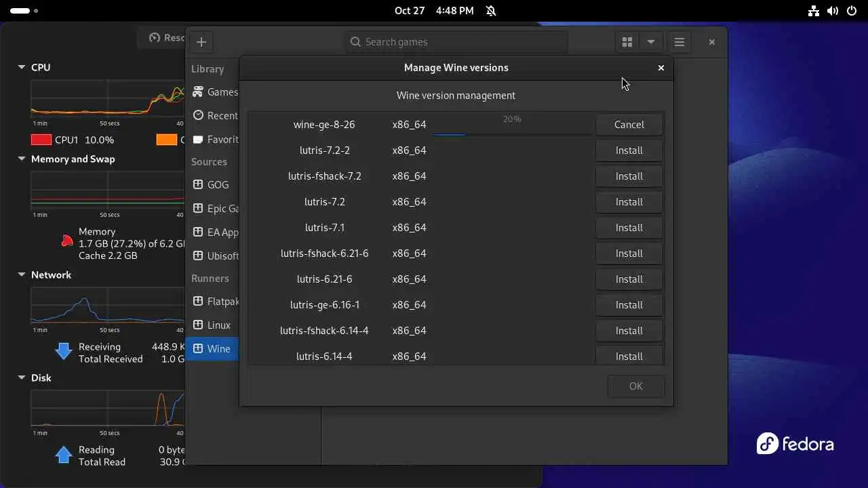Install lutris-7.2-2
The height and width of the screenshot is (488, 868).
[x=629, y=150]
